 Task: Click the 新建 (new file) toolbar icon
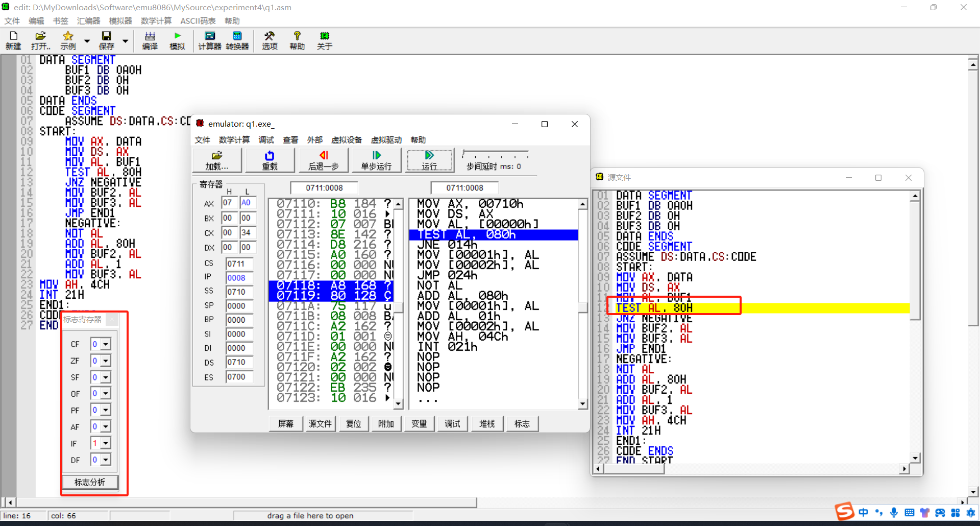13,40
